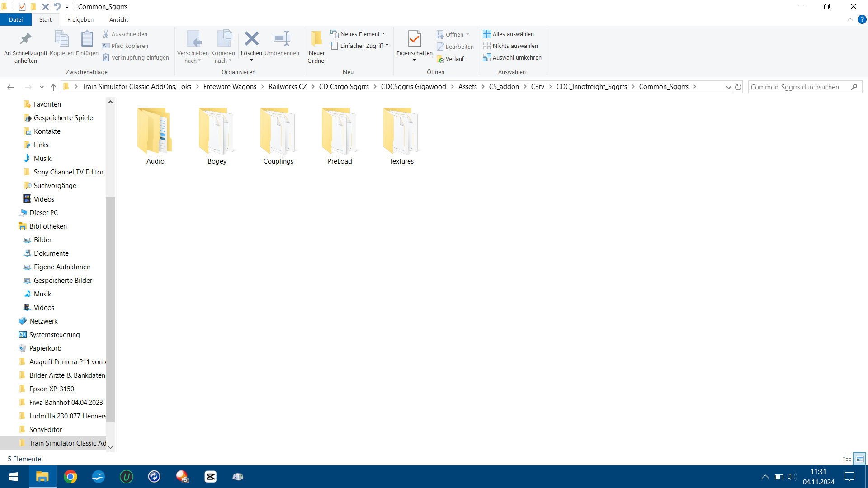
Task: Click the Neuer Ordner icon
Action: pos(316,39)
